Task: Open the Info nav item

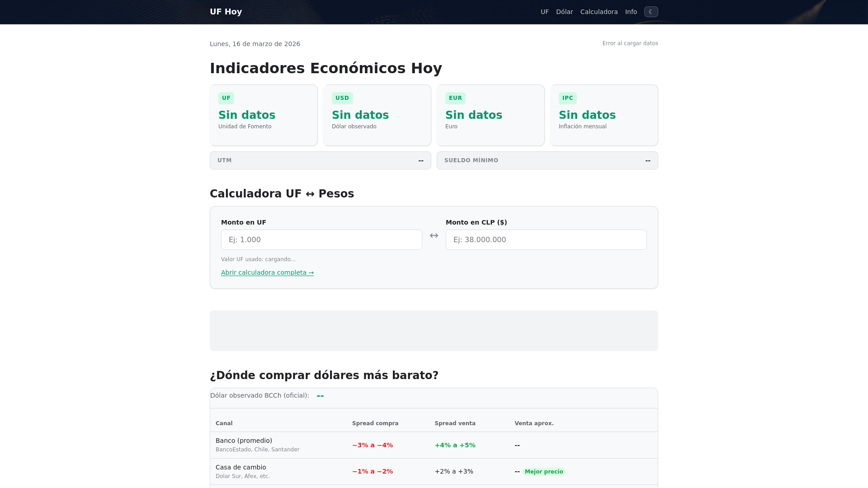Action: (631, 12)
